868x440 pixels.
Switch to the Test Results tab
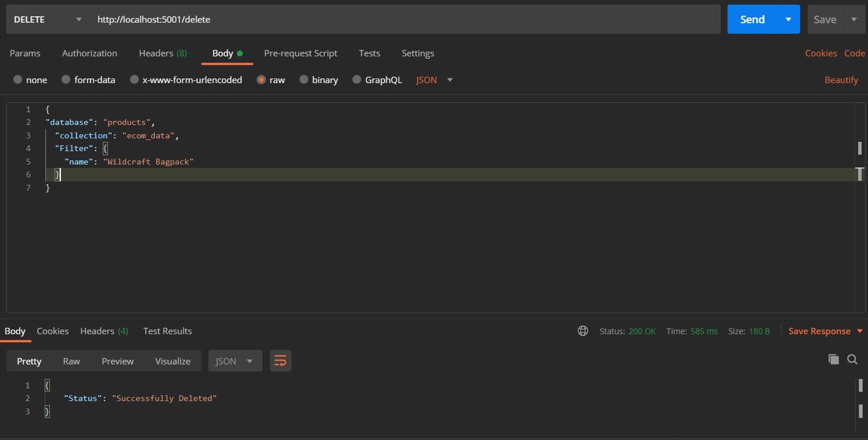click(167, 331)
